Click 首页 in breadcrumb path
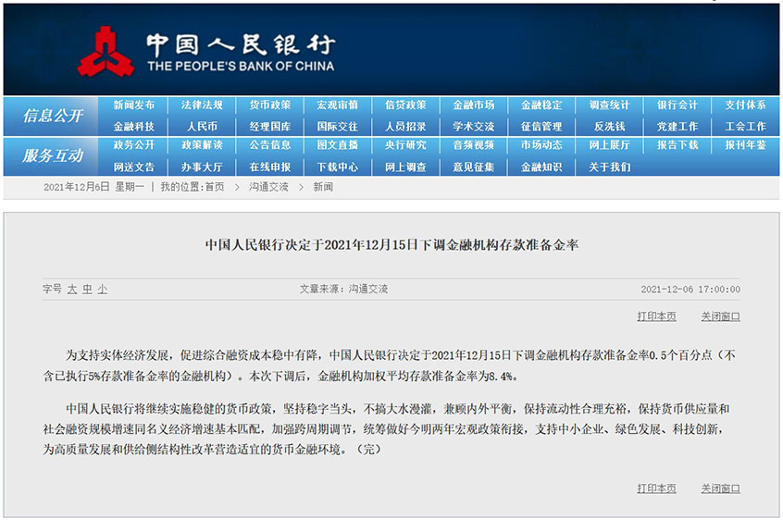This screenshot has width=783, height=532. click(214, 187)
